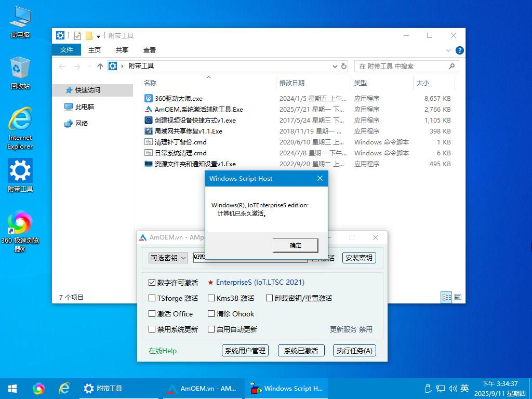Expand the ribbon with the chevron

pyautogui.click(x=449, y=50)
